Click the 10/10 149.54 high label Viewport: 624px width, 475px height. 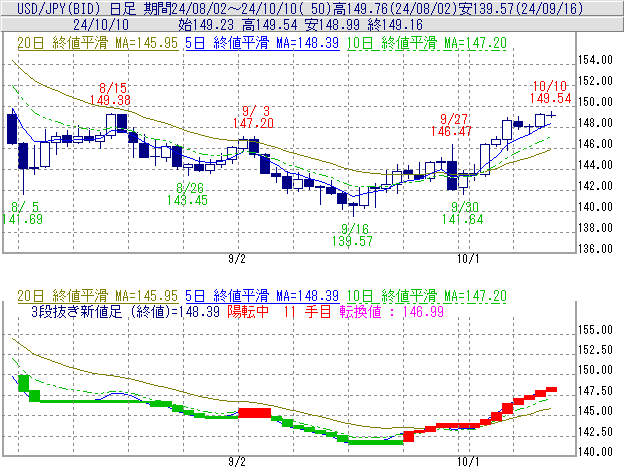(551, 92)
